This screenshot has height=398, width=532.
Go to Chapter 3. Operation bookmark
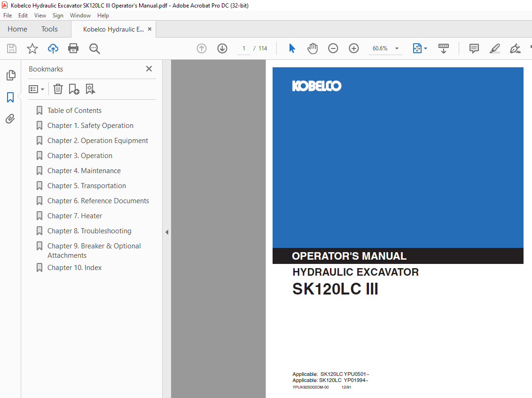80,156
